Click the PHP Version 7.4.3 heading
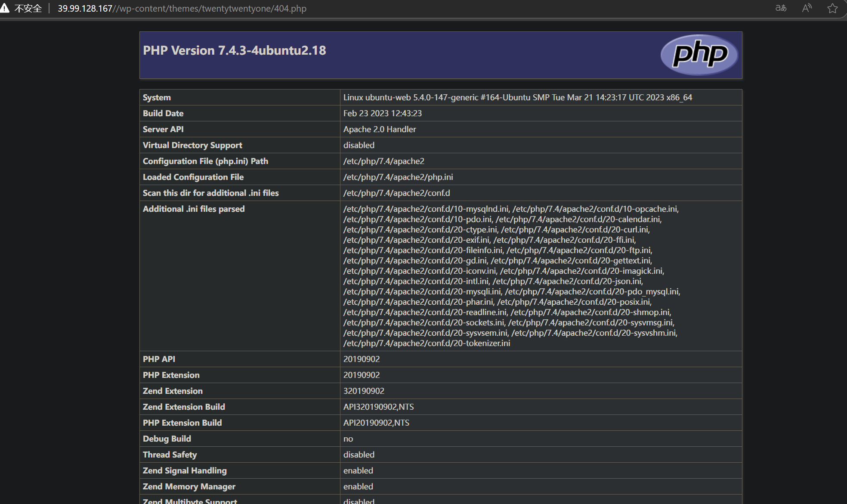 coord(235,50)
